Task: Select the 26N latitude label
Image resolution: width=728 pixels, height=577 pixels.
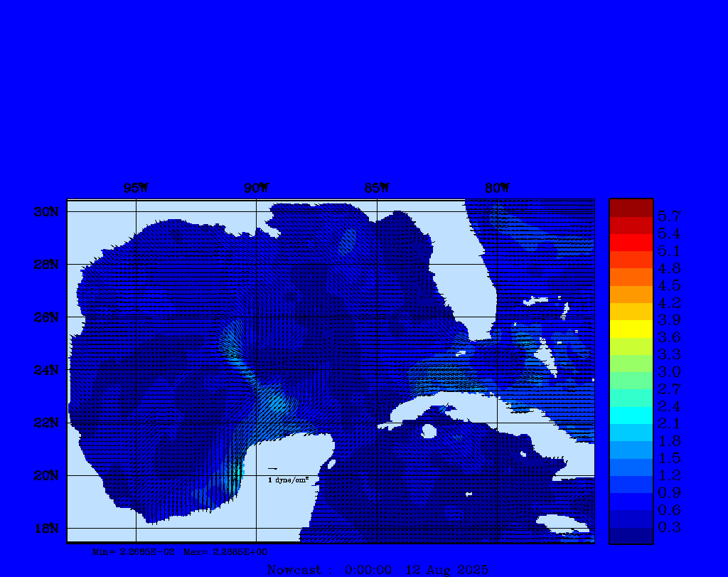Action: click(45, 317)
